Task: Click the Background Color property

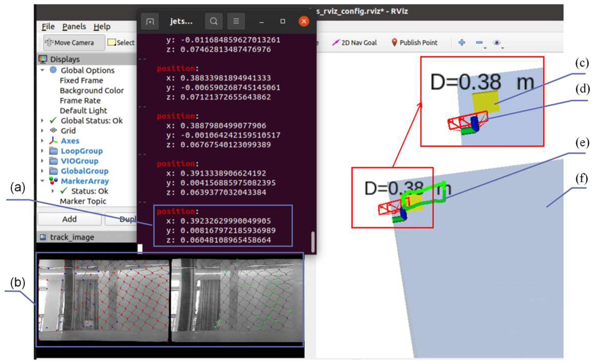Action: (x=92, y=90)
